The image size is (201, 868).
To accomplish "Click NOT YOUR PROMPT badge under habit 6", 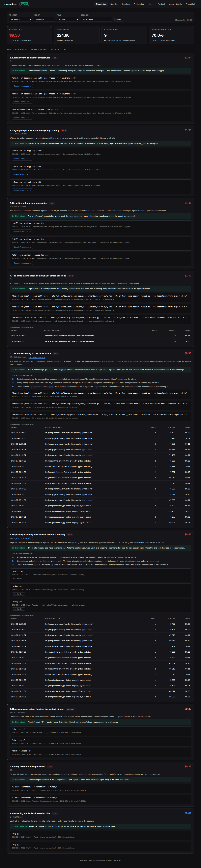I will (24, 538).
